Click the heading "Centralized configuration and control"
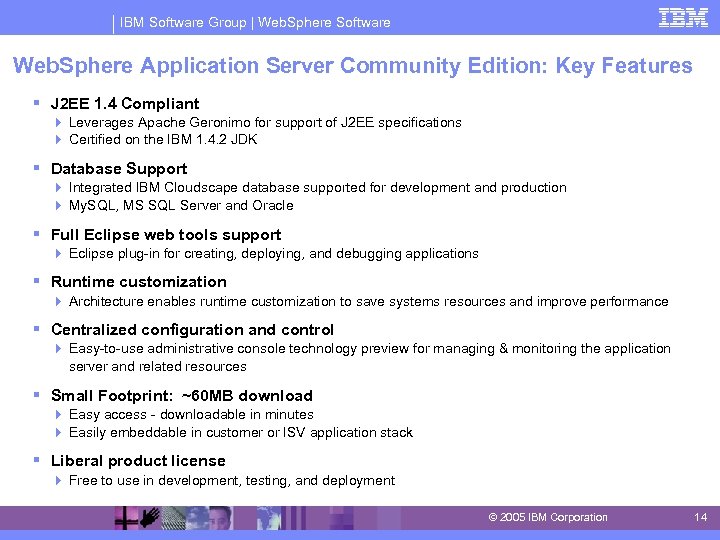720x540 pixels. pyautogui.click(x=192, y=330)
